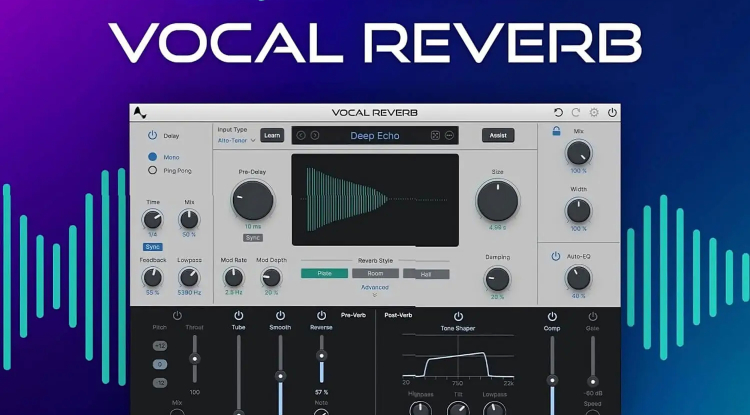Viewport: 750px width, 415px height.
Task: Toggle the Tube power button
Action: coord(238,316)
